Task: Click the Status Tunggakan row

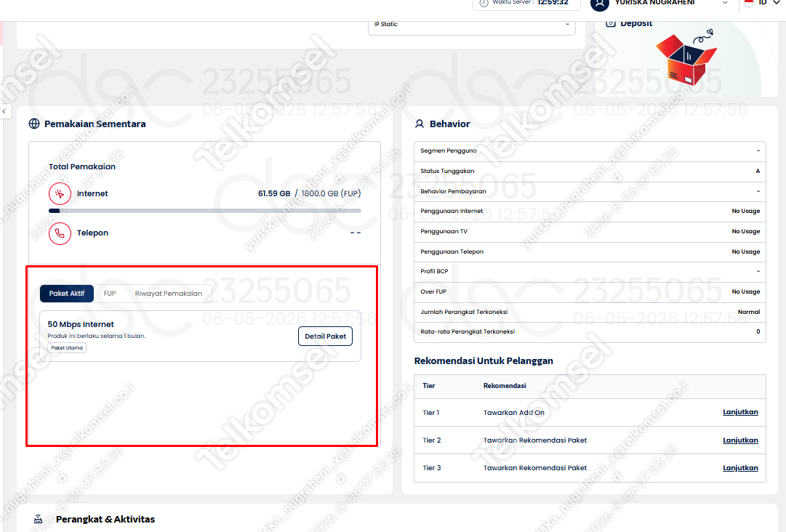Action: 590,172
